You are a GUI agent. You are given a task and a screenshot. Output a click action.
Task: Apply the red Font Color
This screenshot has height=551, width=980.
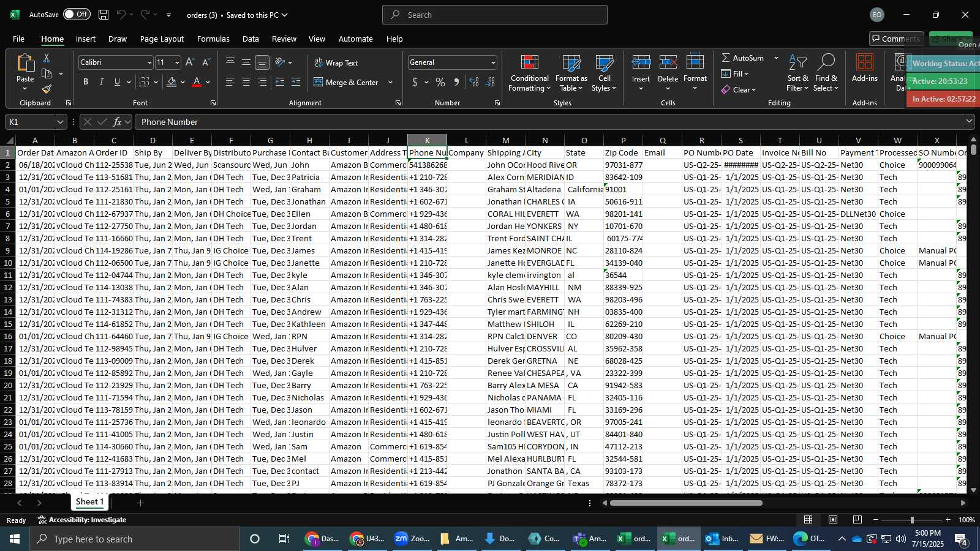pos(197,82)
